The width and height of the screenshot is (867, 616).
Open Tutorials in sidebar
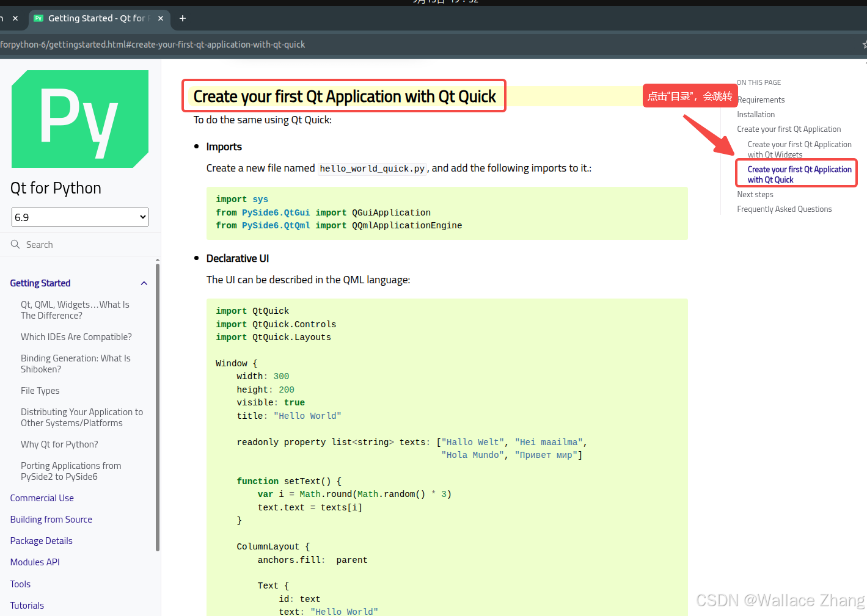point(27,606)
